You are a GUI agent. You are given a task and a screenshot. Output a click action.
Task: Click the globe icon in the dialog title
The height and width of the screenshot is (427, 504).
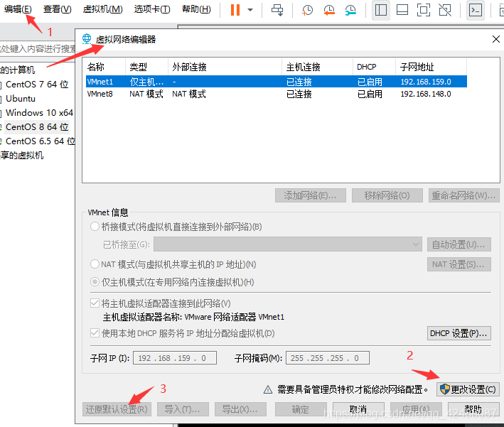tap(87, 39)
